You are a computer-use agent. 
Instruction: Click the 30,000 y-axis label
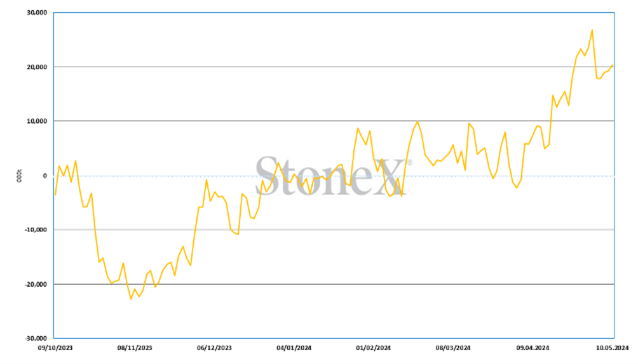(37, 13)
